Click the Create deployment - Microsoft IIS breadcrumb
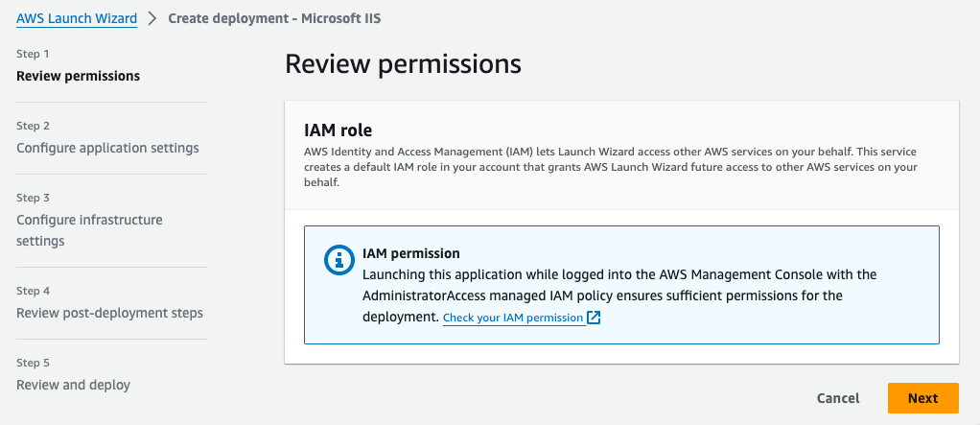This screenshot has width=980, height=425. pyautogui.click(x=274, y=18)
